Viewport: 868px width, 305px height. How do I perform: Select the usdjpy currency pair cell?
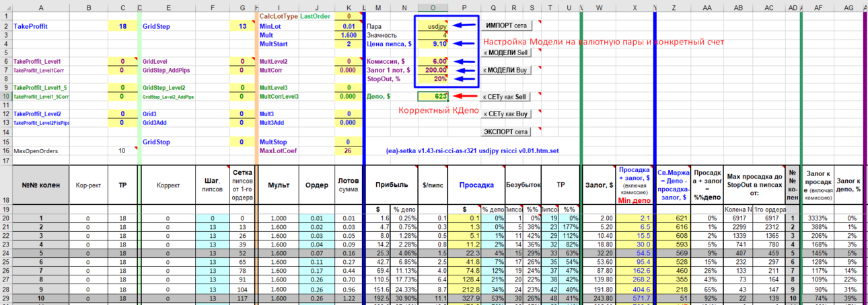pos(432,26)
